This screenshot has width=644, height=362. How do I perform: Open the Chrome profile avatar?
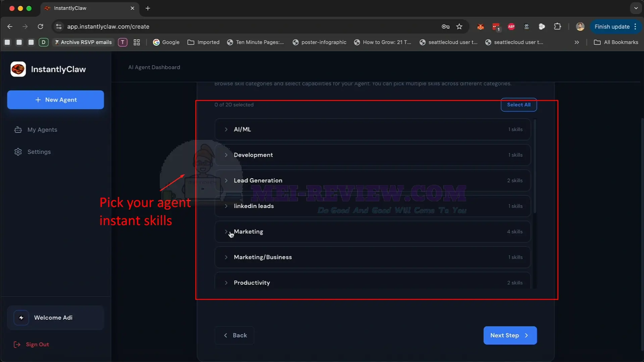pyautogui.click(x=580, y=27)
